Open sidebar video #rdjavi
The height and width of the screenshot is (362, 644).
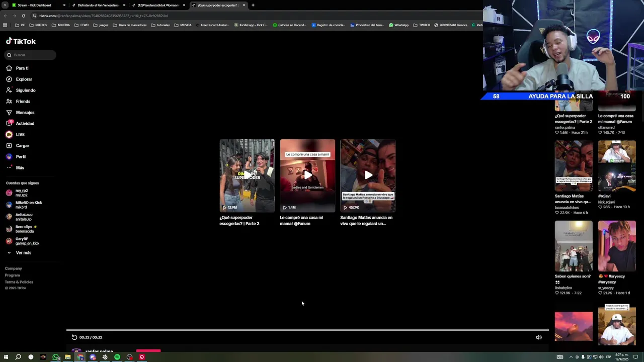click(x=617, y=166)
